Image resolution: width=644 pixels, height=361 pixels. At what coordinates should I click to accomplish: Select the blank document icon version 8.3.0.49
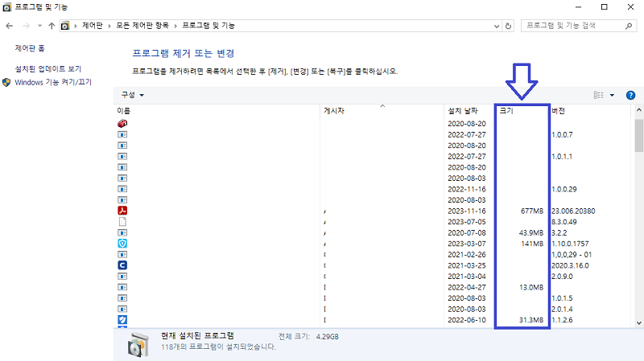tap(122, 222)
